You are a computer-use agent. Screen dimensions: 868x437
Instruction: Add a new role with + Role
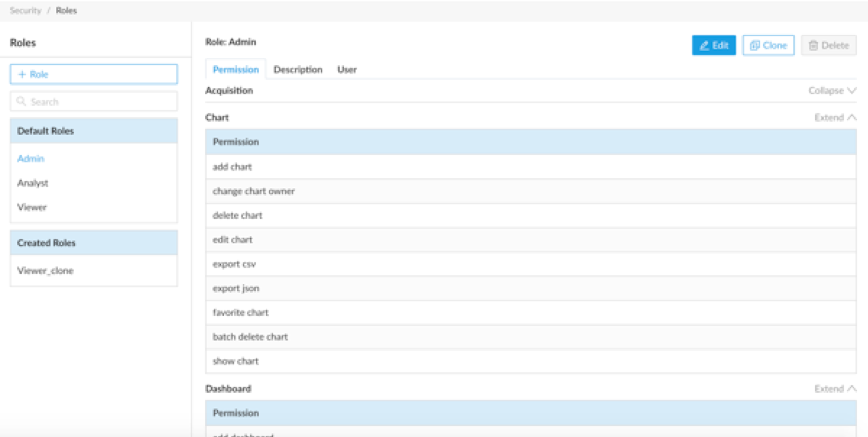(94, 74)
